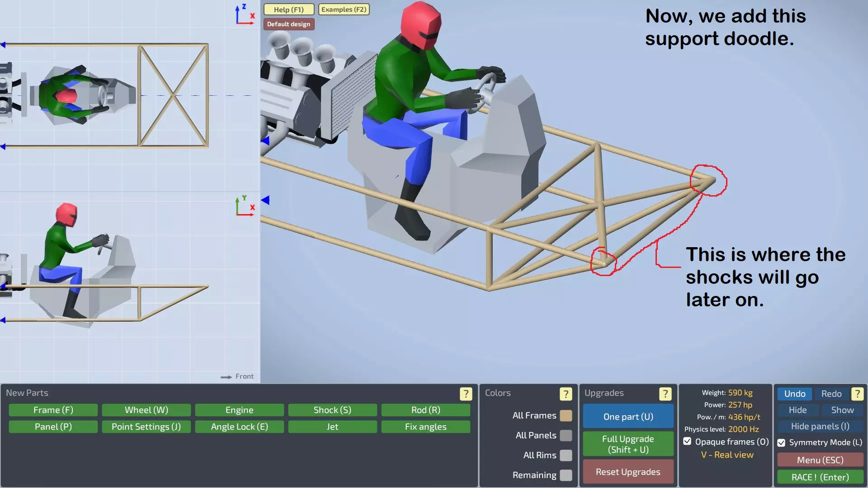Open the Point Settings (J) panel
This screenshot has height=488, width=868.
[x=146, y=427]
